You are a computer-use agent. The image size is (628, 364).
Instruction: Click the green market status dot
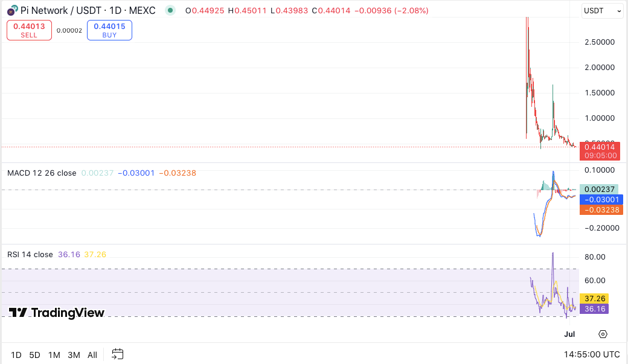click(x=170, y=10)
